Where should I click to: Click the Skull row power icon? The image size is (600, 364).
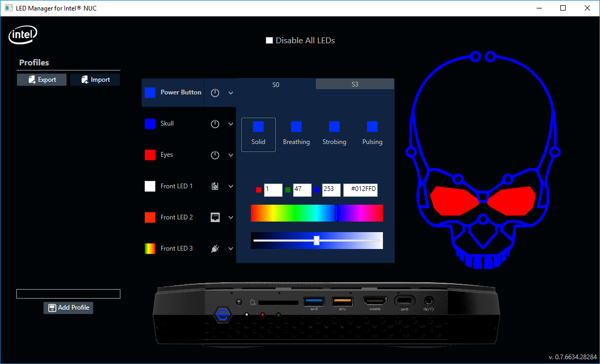pyautogui.click(x=215, y=124)
